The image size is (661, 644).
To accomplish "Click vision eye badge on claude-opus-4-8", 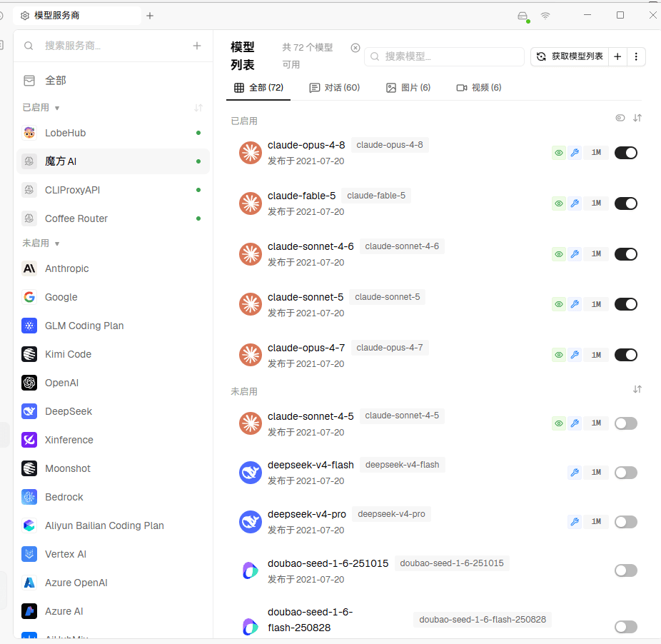I will [x=559, y=153].
